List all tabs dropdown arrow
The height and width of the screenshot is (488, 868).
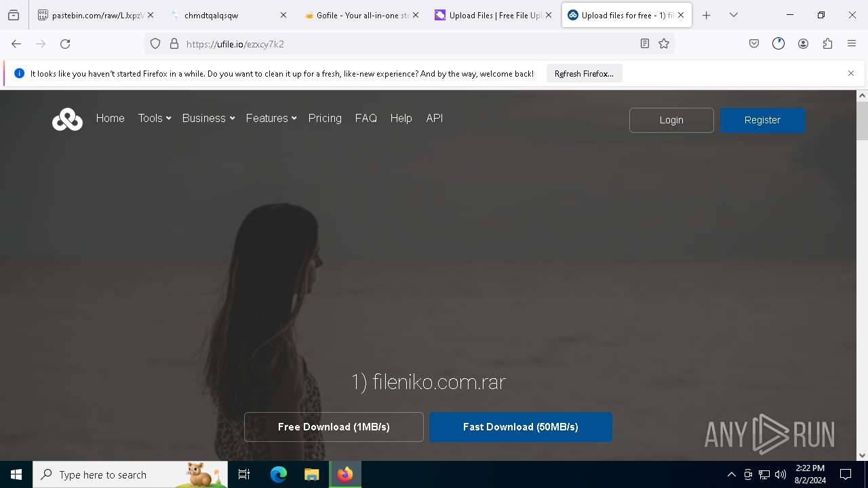pyautogui.click(x=734, y=15)
